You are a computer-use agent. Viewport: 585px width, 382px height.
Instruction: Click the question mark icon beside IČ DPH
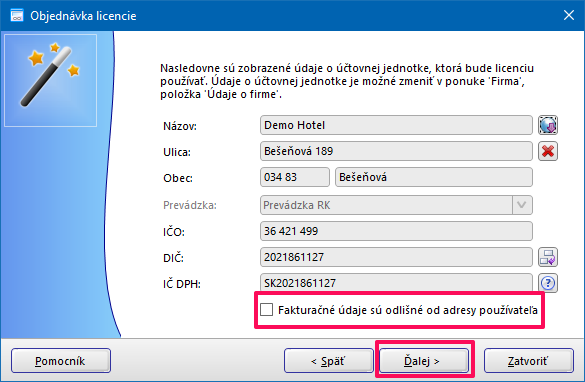tap(548, 283)
